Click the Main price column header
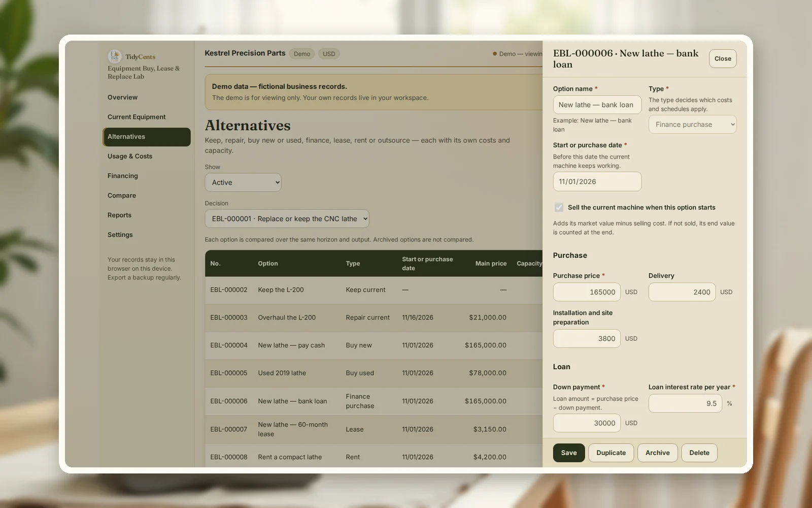 click(x=491, y=263)
